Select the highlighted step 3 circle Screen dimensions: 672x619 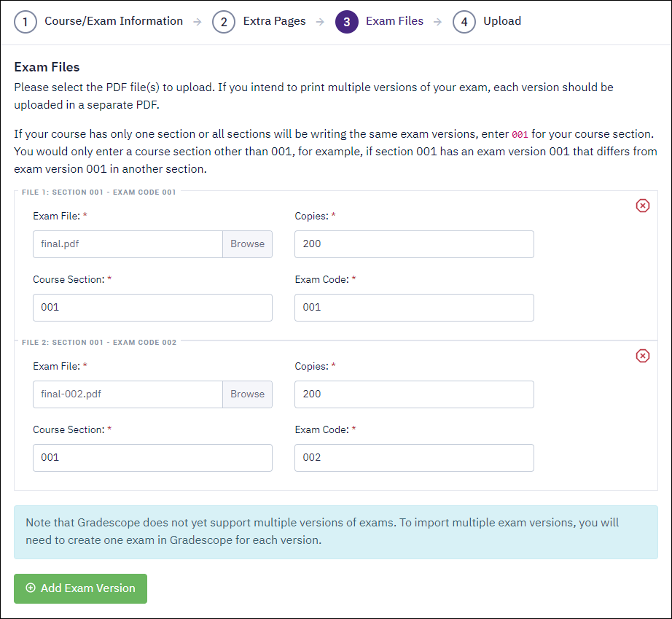coord(347,22)
